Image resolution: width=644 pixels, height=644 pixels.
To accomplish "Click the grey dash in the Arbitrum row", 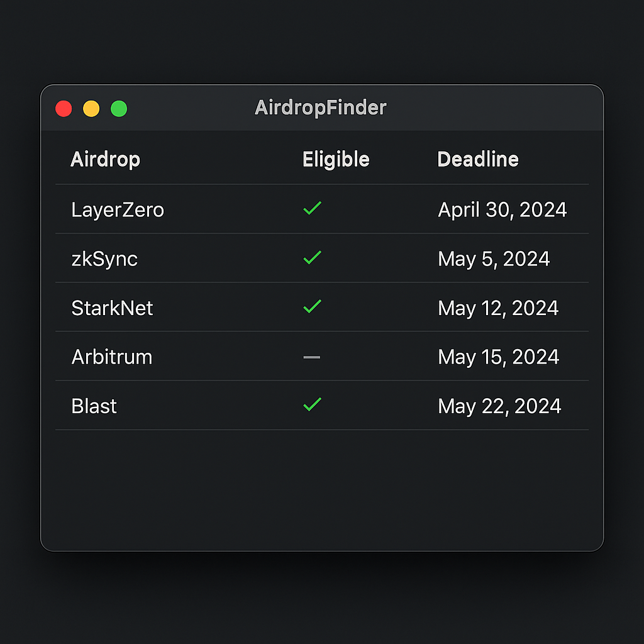I will 312,357.
